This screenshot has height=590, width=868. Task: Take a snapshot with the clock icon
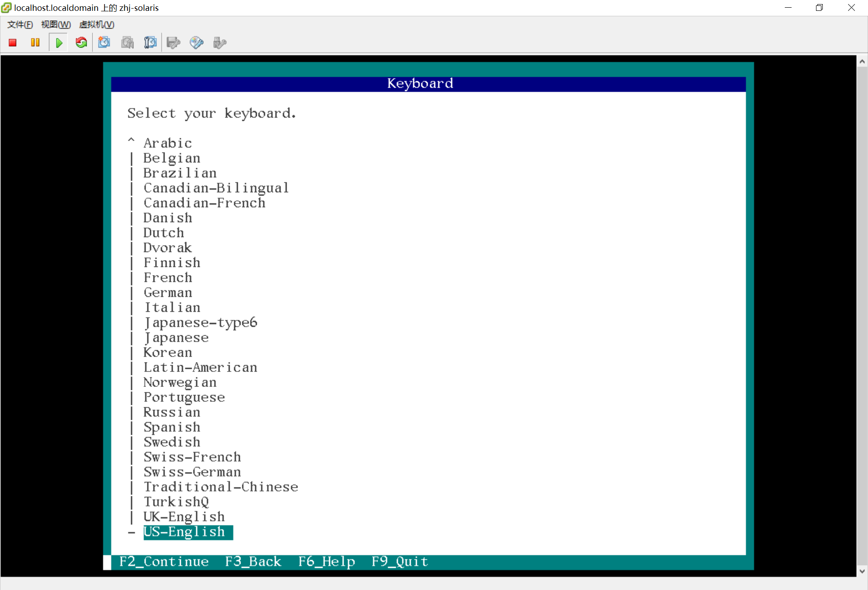(104, 43)
